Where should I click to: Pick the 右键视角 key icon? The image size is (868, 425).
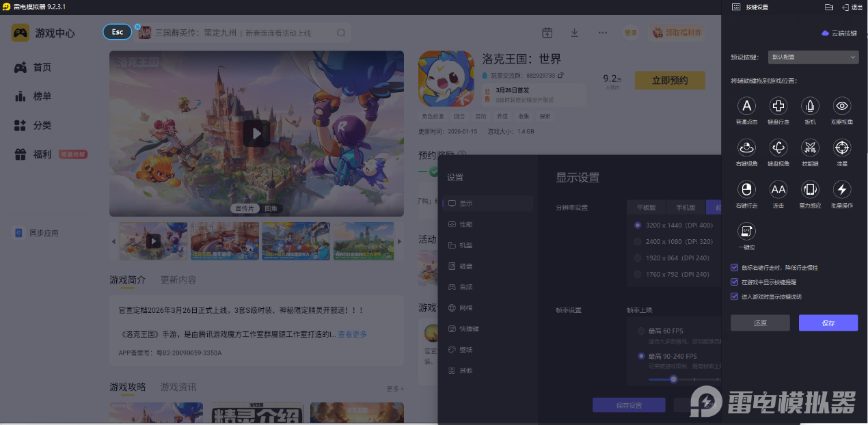tap(746, 148)
